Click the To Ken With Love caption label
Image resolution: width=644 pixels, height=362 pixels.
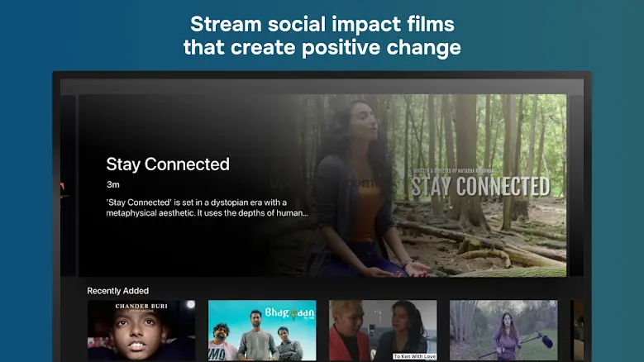414,356
